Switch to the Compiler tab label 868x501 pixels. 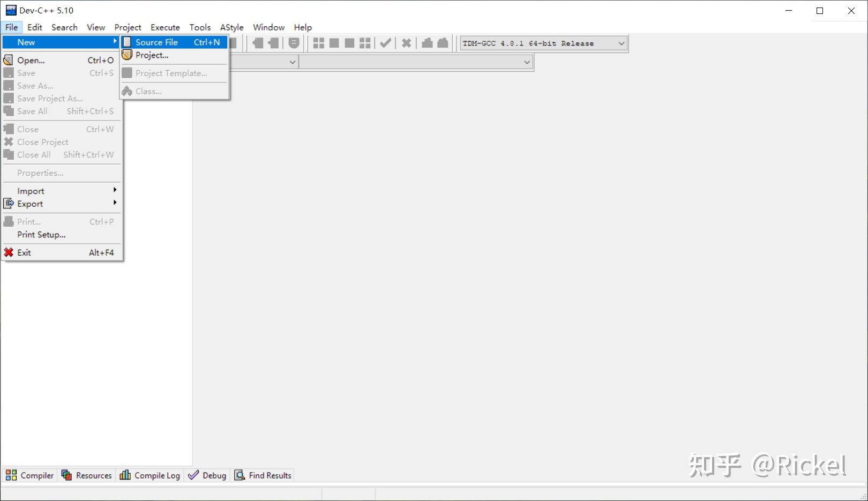[x=37, y=475]
